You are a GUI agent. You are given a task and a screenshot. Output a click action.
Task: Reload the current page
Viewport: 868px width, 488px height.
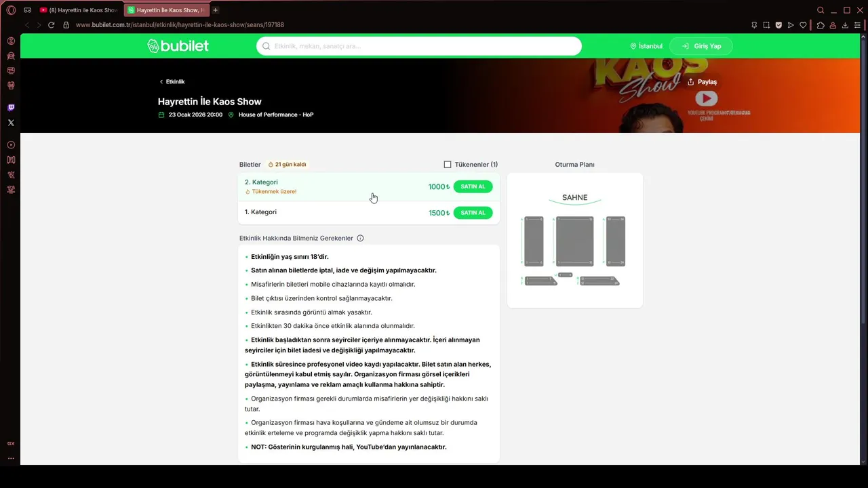point(51,25)
